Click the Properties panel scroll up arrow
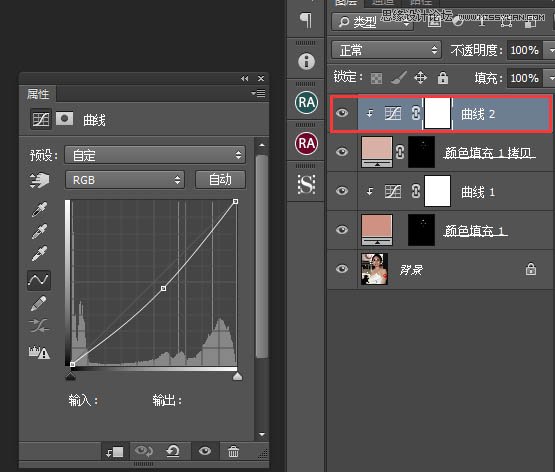Screen dimensions: 555x472 point(262,145)
